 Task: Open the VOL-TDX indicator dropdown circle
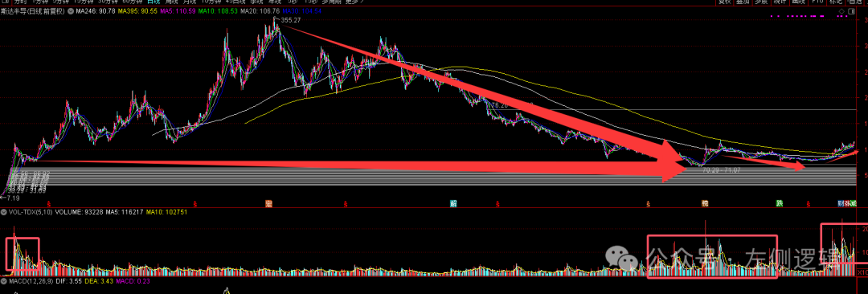[4, 211]
